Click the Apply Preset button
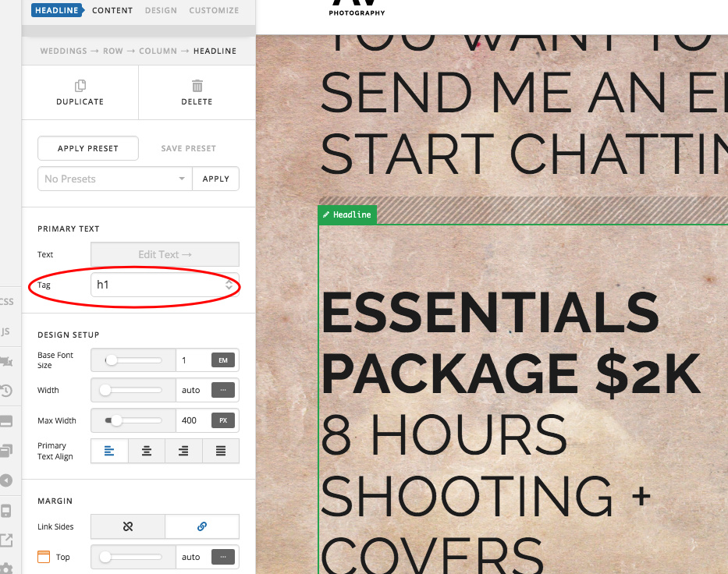This screenshot has height=574, width=728. 88,148
